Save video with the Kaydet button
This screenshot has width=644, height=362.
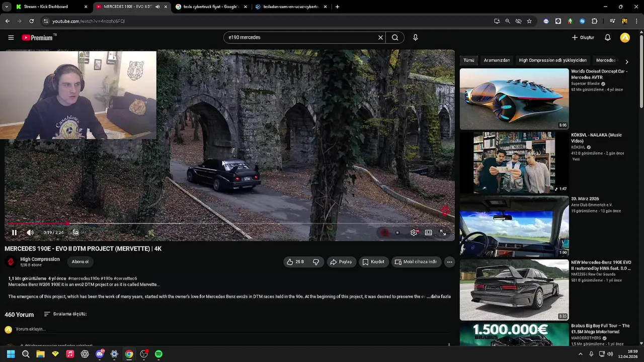[x=373, y=262]
